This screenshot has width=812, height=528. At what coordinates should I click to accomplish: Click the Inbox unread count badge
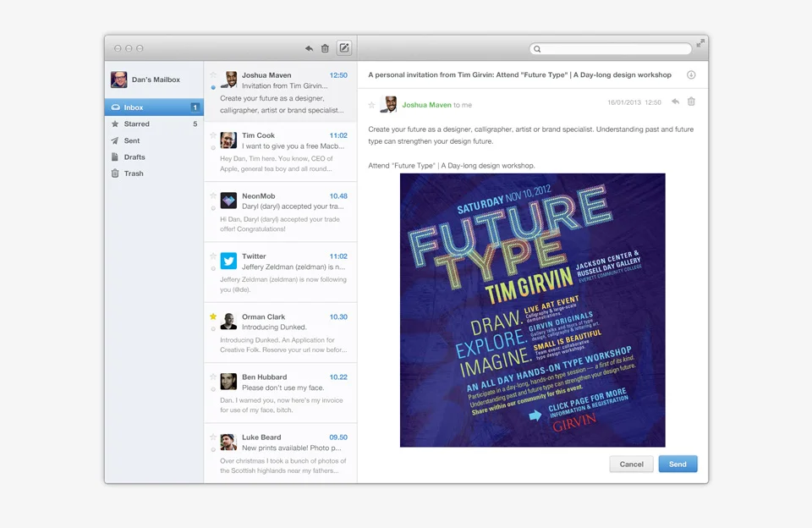click(x=195, y=107)
